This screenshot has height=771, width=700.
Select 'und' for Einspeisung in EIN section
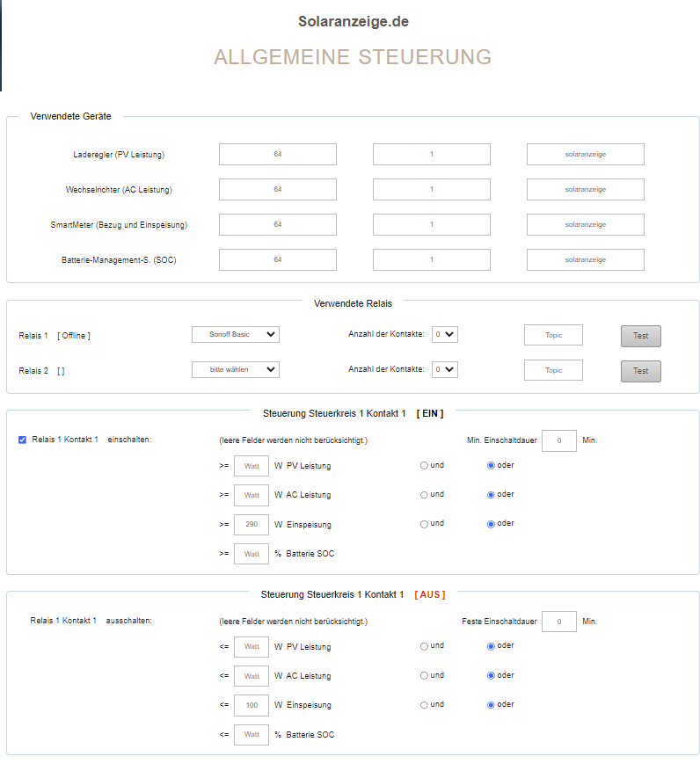coord(424,524)
